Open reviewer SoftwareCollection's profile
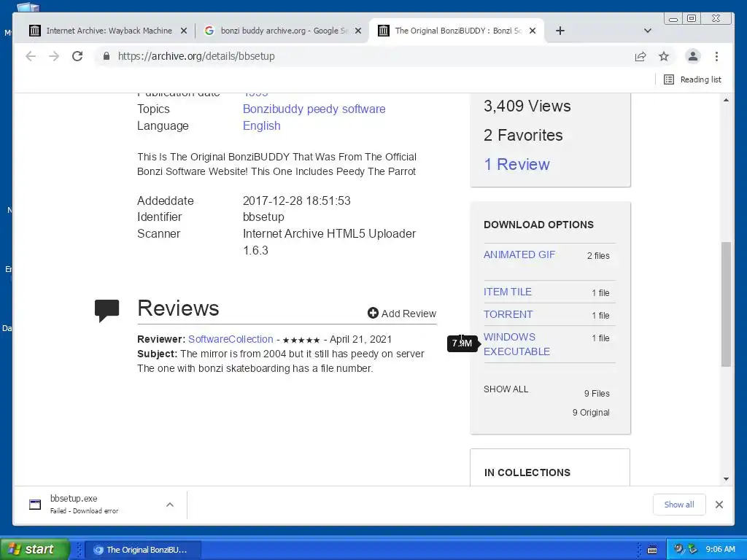The height and width of the screenshot is (560, 747). [x=231, y=339]
